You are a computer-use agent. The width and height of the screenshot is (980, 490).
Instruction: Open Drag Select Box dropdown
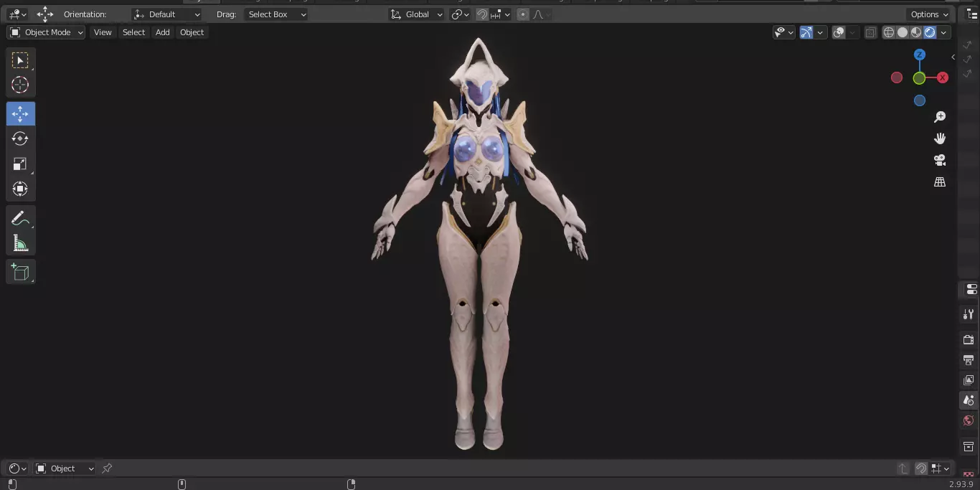coord(276,14)
